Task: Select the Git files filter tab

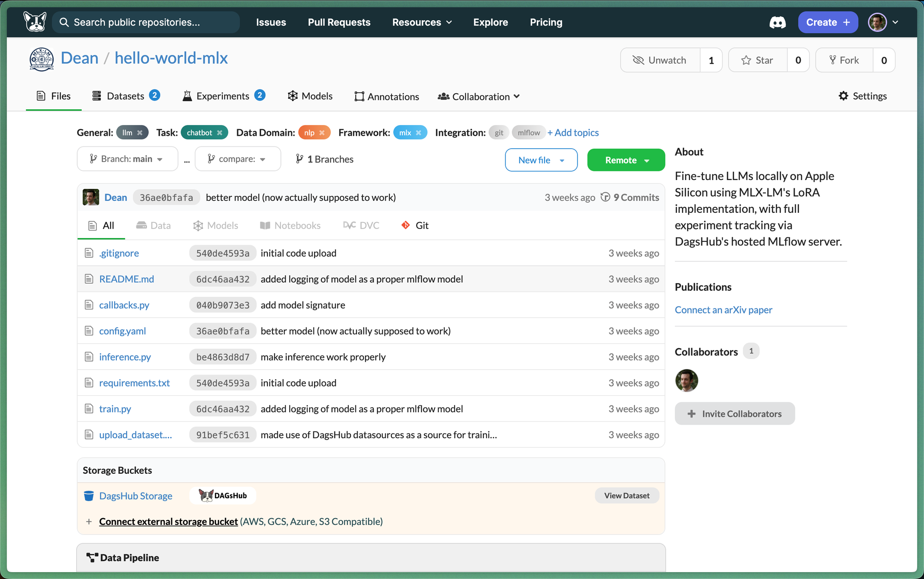Action: click(415, 225)
